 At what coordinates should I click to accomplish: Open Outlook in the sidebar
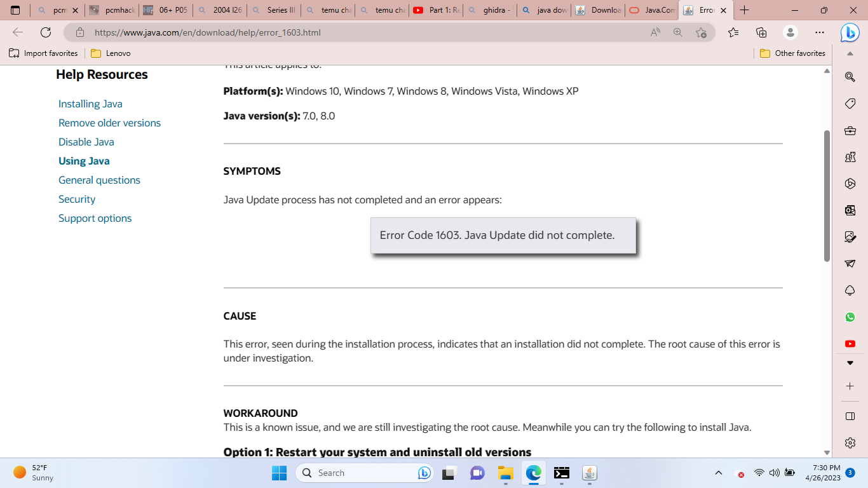pos(850,210)
